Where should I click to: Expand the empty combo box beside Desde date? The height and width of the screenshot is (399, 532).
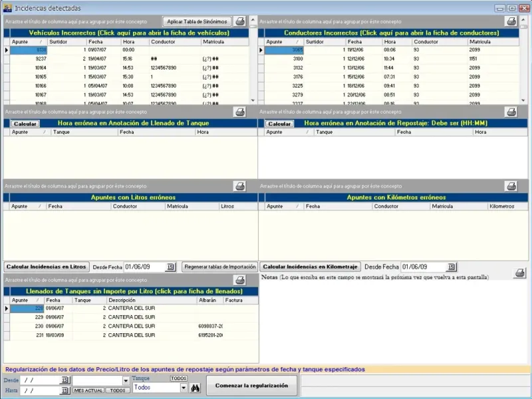click(x=126, y=380)
